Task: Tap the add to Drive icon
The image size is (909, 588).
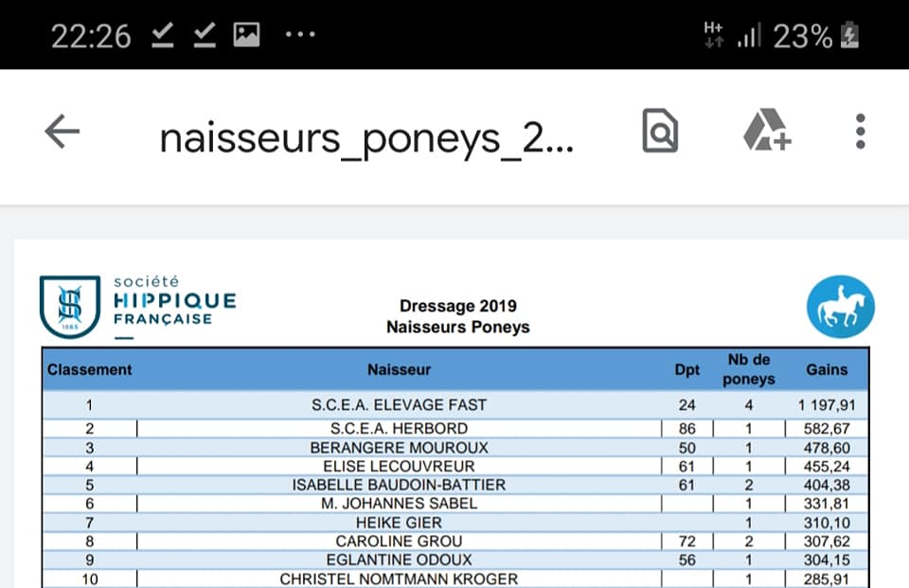Action: pyautogui.click(x=766, y=132)
